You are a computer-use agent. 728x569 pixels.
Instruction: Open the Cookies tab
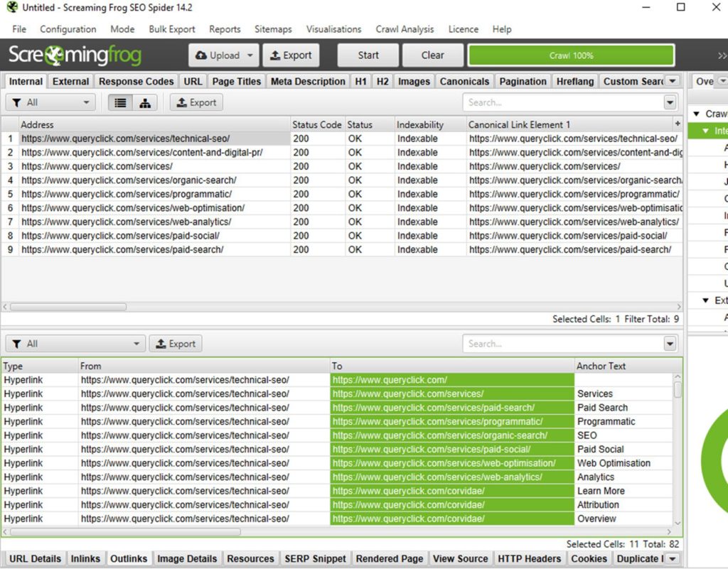pos(589,559)
